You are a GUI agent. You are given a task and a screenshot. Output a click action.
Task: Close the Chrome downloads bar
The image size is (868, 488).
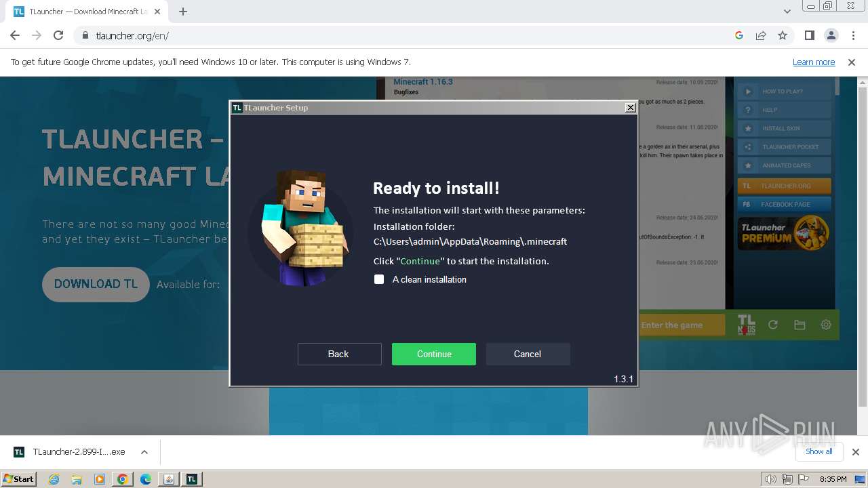855,452
